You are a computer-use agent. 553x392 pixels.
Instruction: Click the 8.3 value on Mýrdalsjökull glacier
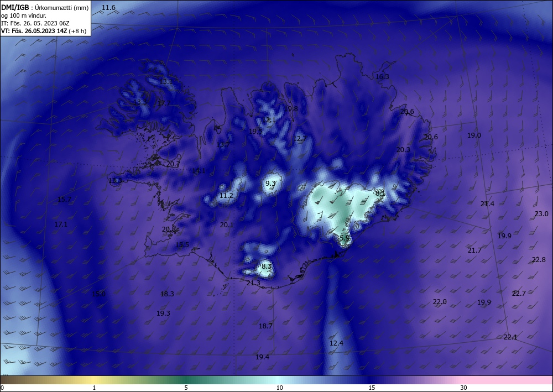(267, 266)
